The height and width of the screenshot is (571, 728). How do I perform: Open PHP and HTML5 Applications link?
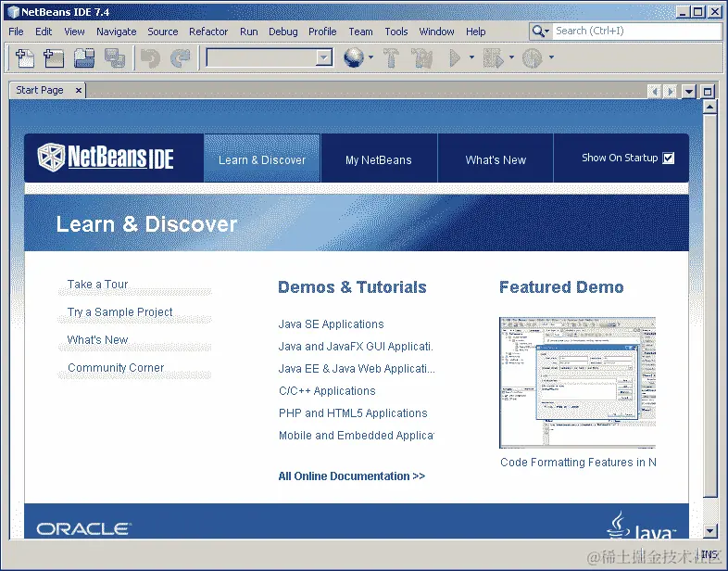coord(353,413)
